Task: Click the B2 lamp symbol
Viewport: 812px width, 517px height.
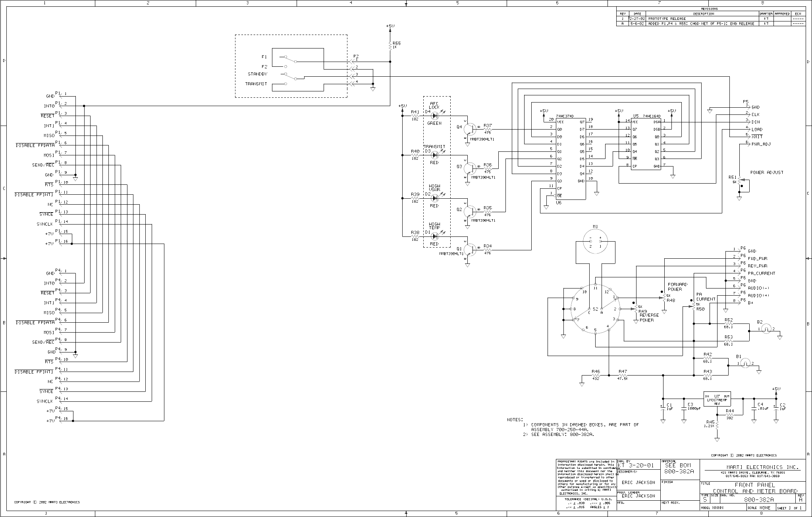Action: pos(767,328)
